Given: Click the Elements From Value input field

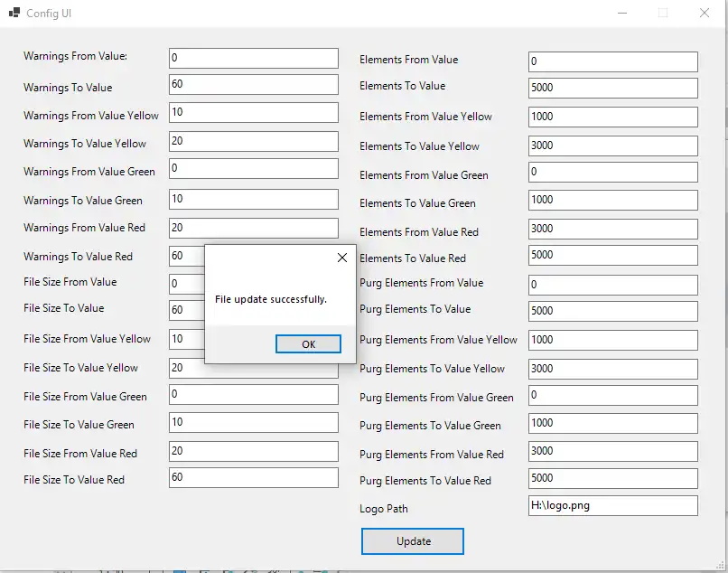Looking at the screenshot, I should pyautogui.click(x=613, y=61).
